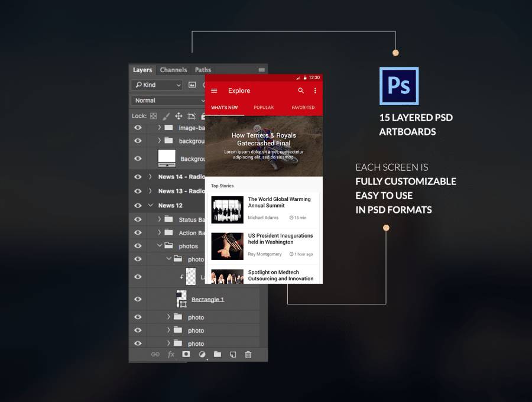The image size is (532, 402).
Task: Click the photos group folder icon
Action: click(168, 245)
